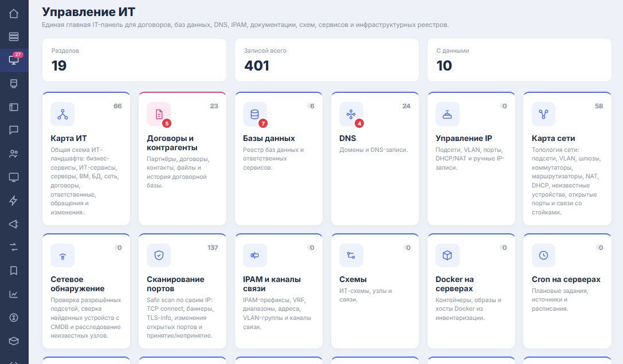
Task: Open Договоры и контрагенты card
Action: pyautogui.click(x=182, y=159)
